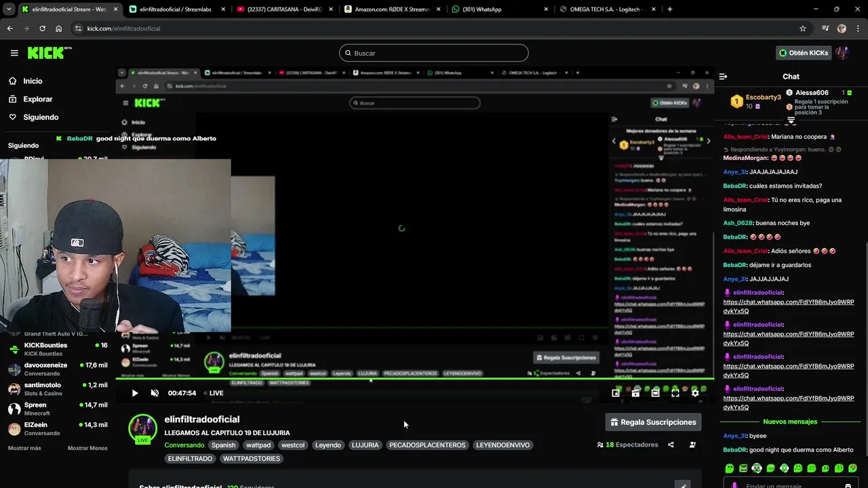
Task: Click the clip creation icon
Action: coord(635,393)
